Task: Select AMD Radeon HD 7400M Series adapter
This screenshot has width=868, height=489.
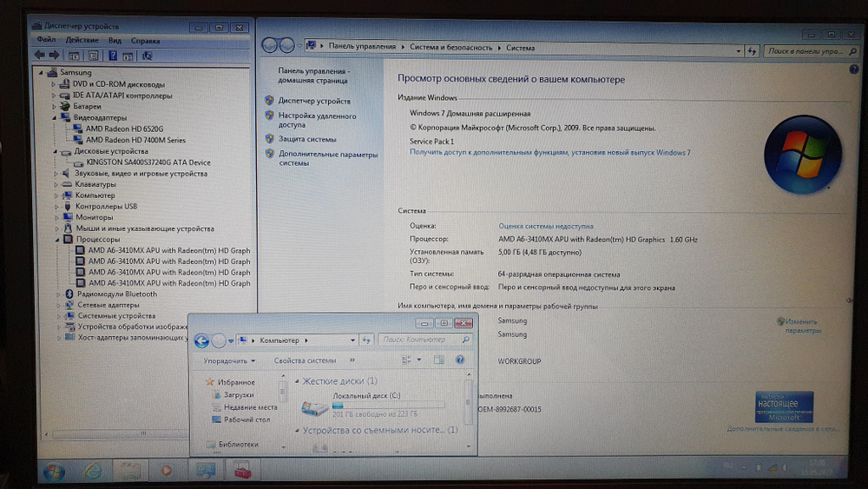Action: (135, 140)
